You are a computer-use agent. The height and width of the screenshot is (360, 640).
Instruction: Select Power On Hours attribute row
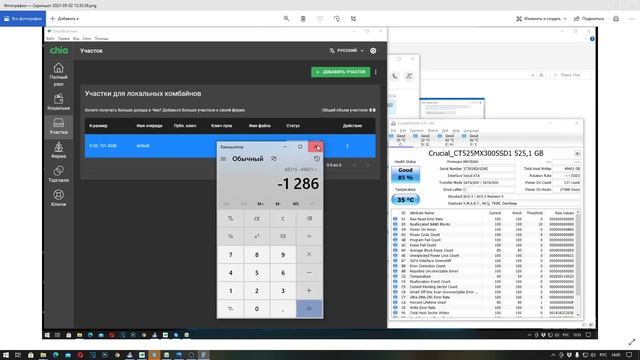pos(485,229)
